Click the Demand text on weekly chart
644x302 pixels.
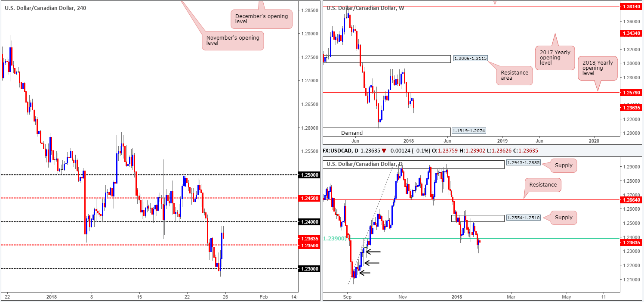[x=352, y=133]
